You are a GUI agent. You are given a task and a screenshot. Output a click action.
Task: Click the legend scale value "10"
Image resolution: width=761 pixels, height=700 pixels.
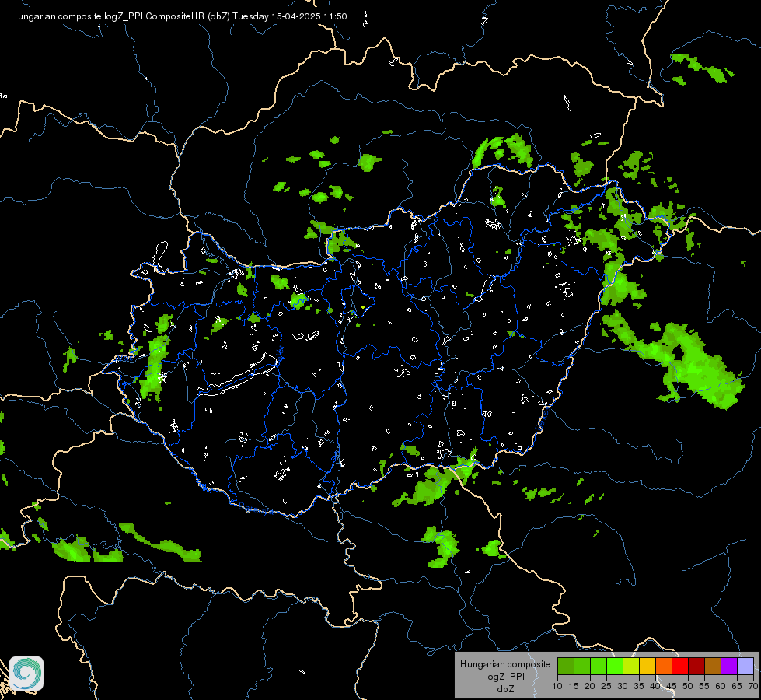point(557,687)
